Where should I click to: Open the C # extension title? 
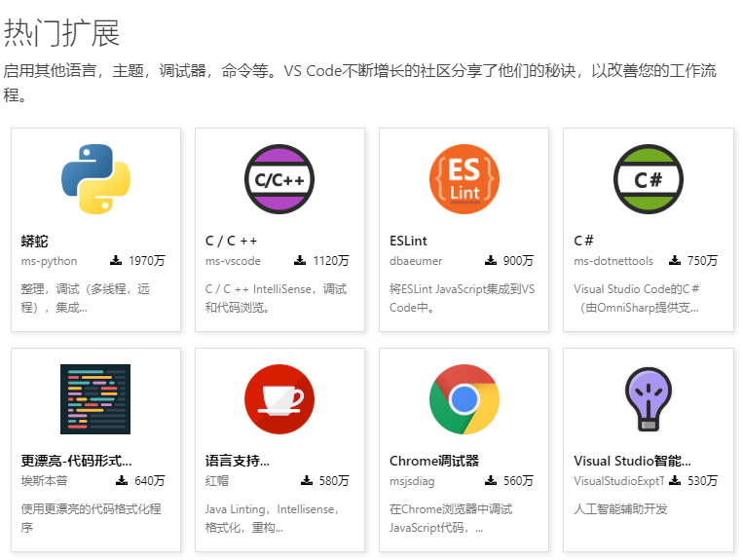583,241
